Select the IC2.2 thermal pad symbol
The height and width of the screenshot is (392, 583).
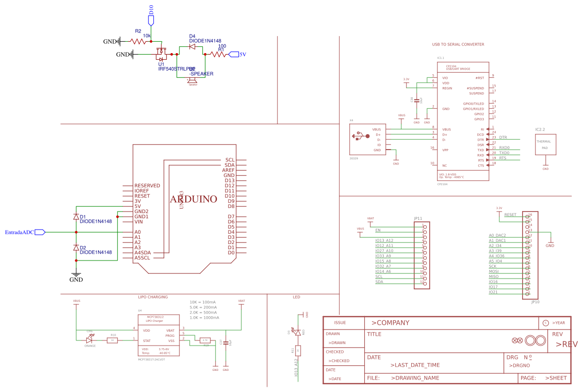coord(545,144)
